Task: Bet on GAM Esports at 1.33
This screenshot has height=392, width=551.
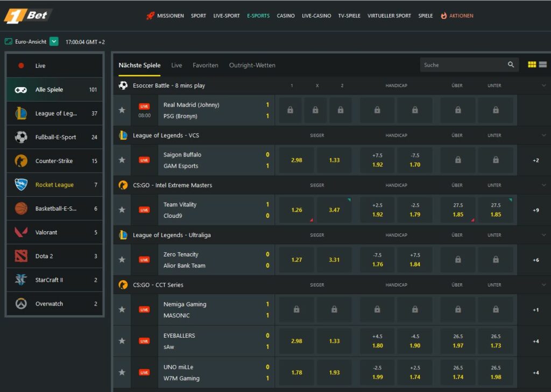Action: coord(334,160)
